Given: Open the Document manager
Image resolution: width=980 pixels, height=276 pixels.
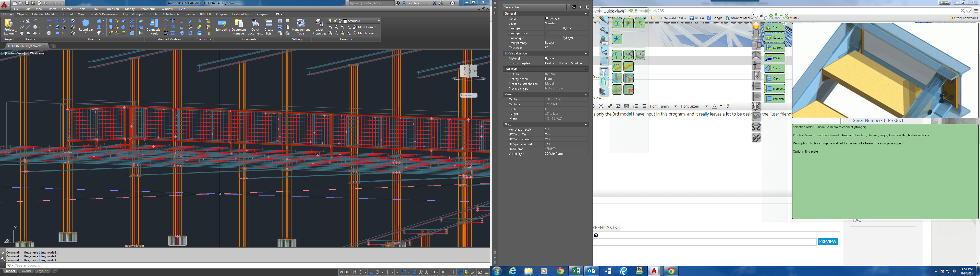Looking at the screenshot, I should (239, 27).
